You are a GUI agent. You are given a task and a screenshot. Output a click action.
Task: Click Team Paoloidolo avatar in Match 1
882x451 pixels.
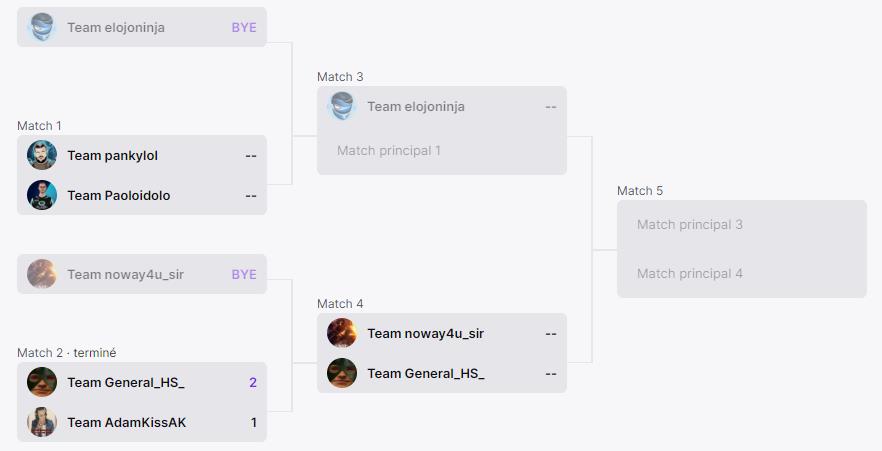[x=42, y=195]
